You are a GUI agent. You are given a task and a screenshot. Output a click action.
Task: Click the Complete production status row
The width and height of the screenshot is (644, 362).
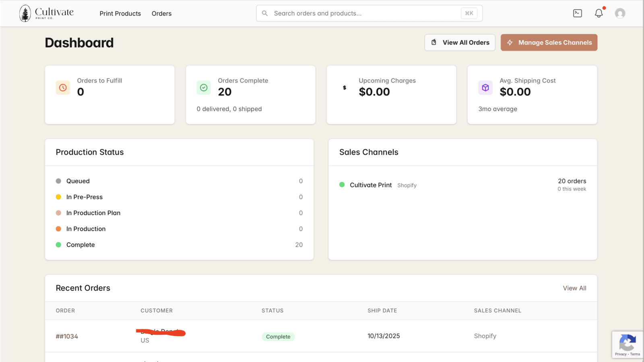click(179, 245)
